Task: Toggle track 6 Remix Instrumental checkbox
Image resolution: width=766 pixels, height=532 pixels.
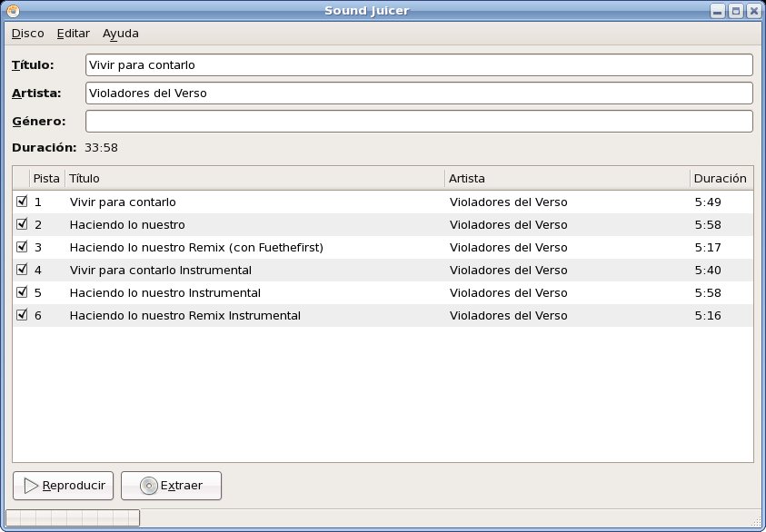Action: tap(22, 315)
